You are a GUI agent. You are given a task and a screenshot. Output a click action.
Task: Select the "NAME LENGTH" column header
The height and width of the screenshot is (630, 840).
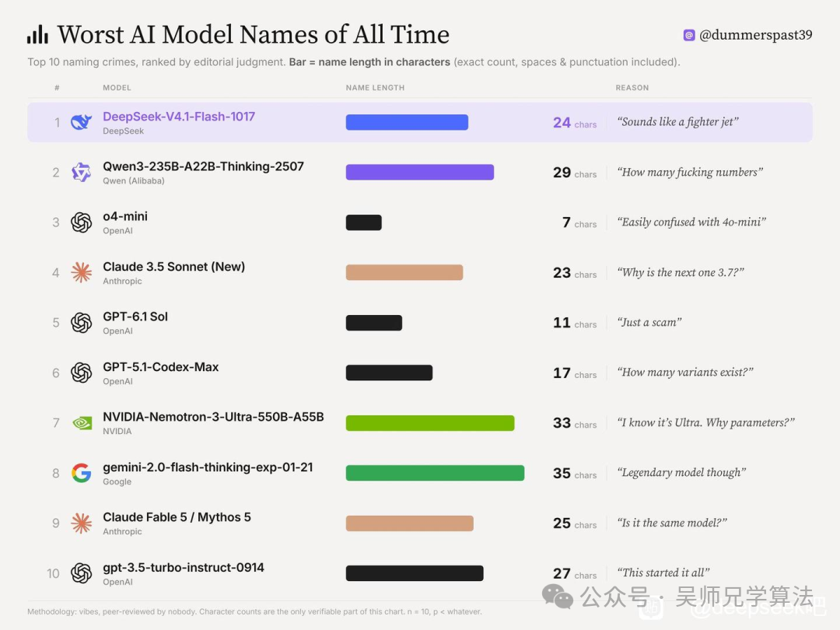[375, 88]
